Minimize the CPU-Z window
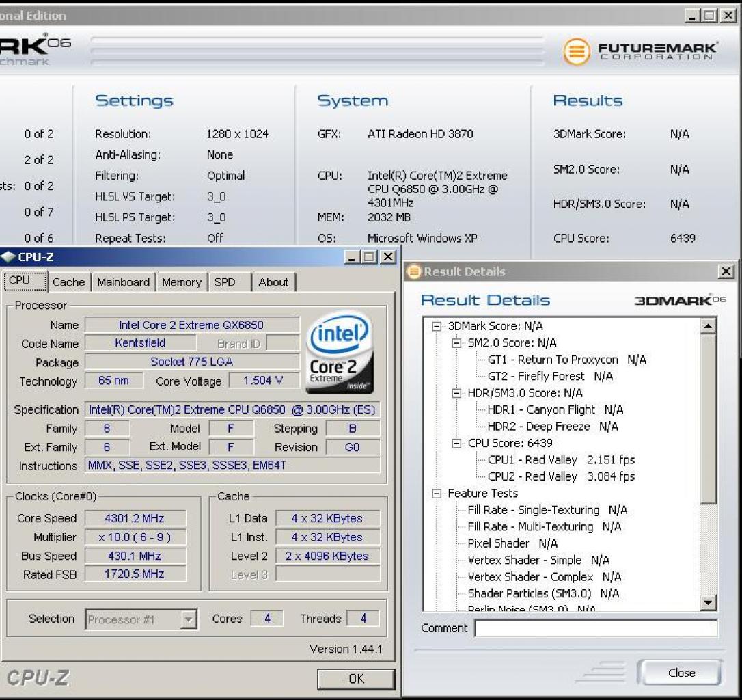742x700 pixels. tap(352, 257)
